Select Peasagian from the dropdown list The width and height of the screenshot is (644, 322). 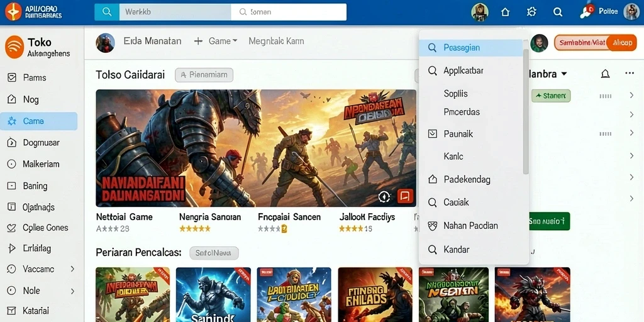tap(471, 48)
